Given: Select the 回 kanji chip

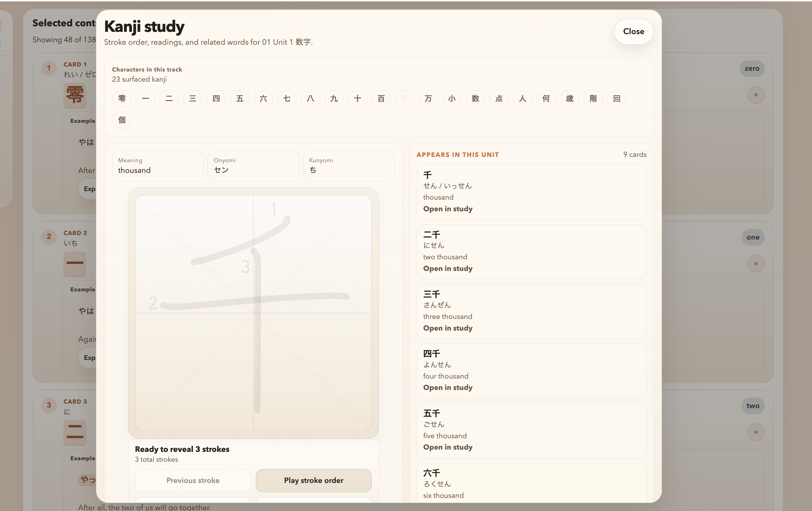Looking at the screenshot, I should [x=617, y=99].
